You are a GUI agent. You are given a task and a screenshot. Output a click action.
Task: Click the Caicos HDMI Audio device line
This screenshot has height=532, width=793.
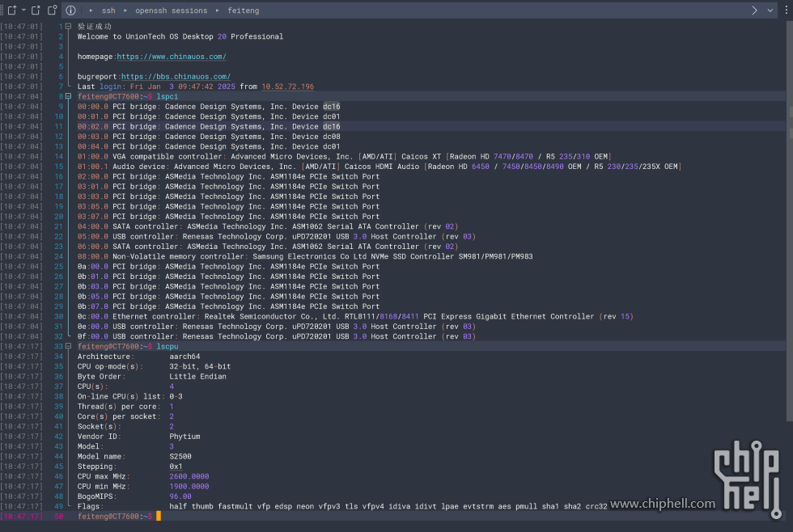tap(380, 167)
